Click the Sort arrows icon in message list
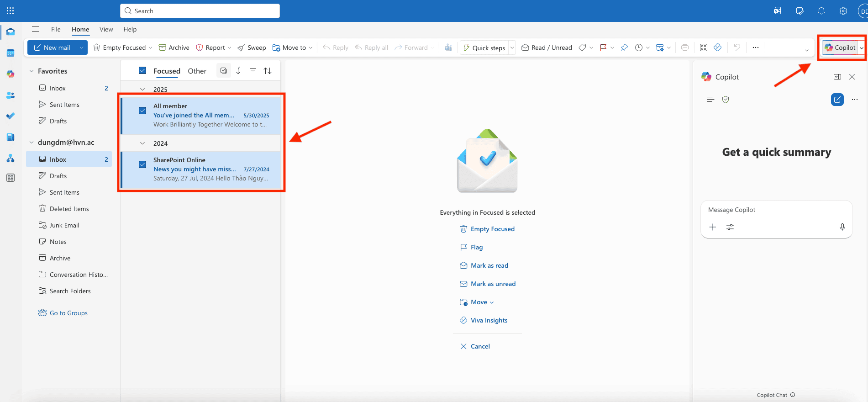 pyautogui.click(x=268, y=70)
